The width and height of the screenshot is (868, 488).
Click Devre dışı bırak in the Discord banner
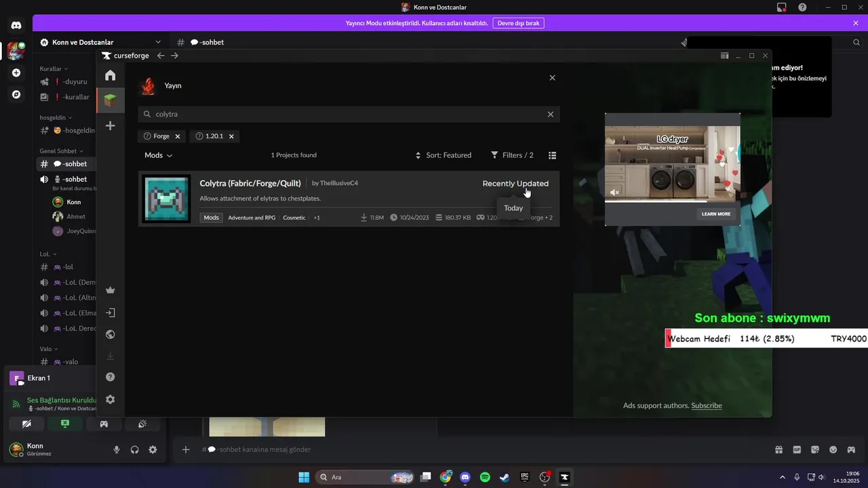point(519,23)
